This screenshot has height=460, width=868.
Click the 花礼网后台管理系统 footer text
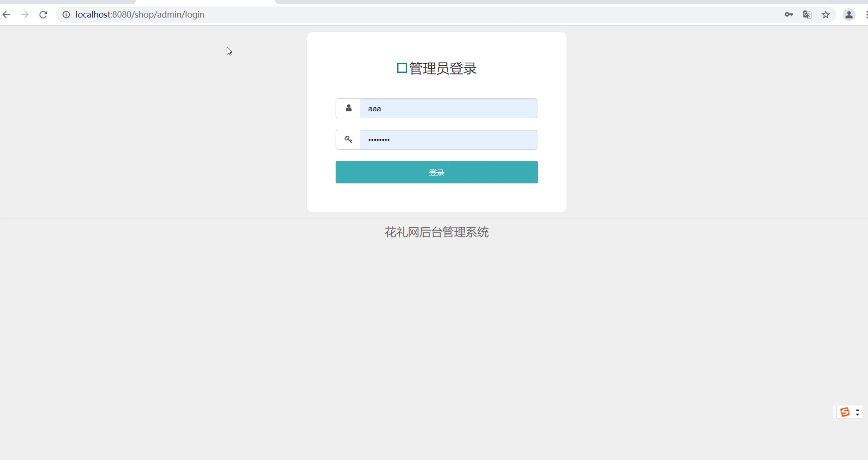(x=437, y=232)
